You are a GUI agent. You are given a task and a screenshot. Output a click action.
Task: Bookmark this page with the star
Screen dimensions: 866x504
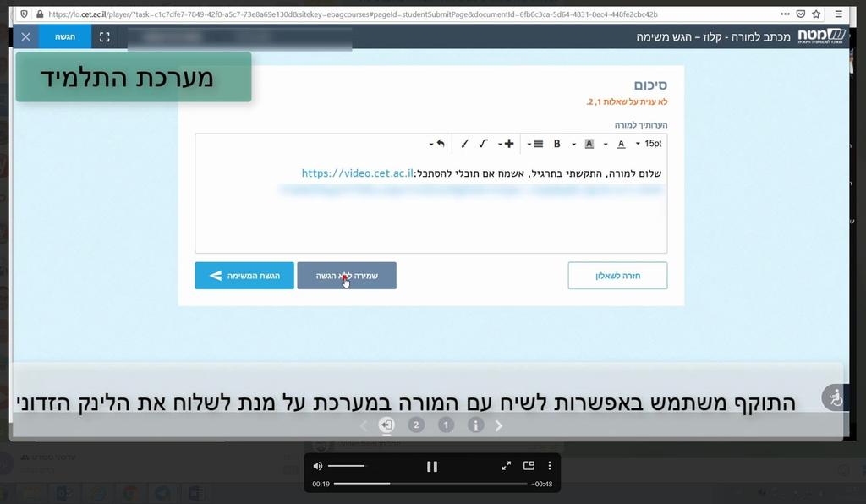(x=816, y=14)
